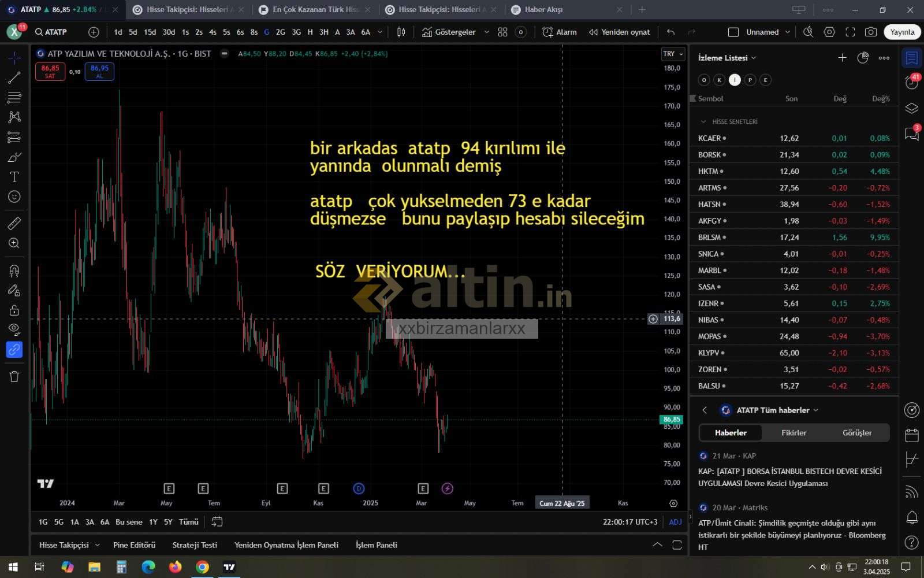
Task: Click the Yayınla publish button
Action: [x=902, y=32]
